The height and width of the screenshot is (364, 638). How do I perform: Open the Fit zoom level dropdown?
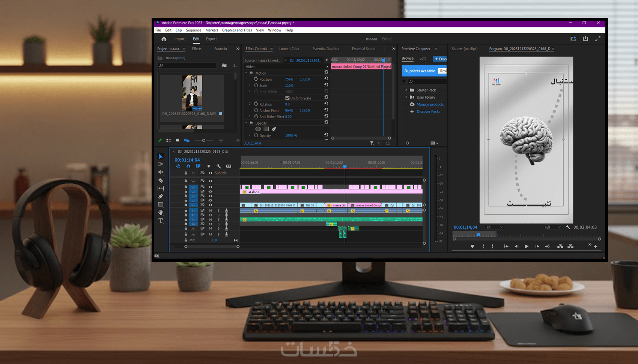494,227
